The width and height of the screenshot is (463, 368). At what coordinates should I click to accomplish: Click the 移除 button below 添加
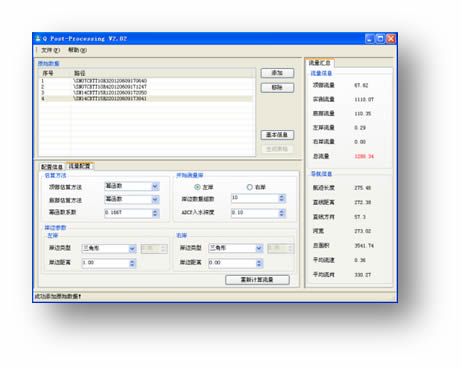(x=277, y=88)
